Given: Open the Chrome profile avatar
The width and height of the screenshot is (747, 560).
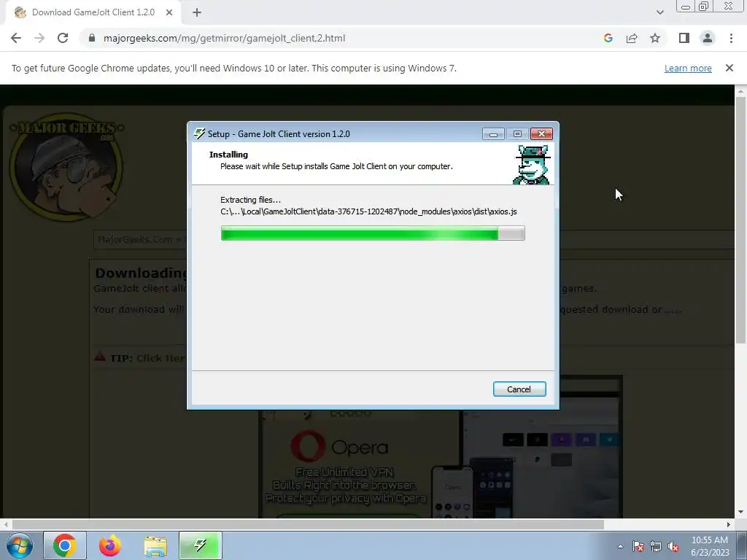Looking at the screenshot, I should [x=708, y=38].
